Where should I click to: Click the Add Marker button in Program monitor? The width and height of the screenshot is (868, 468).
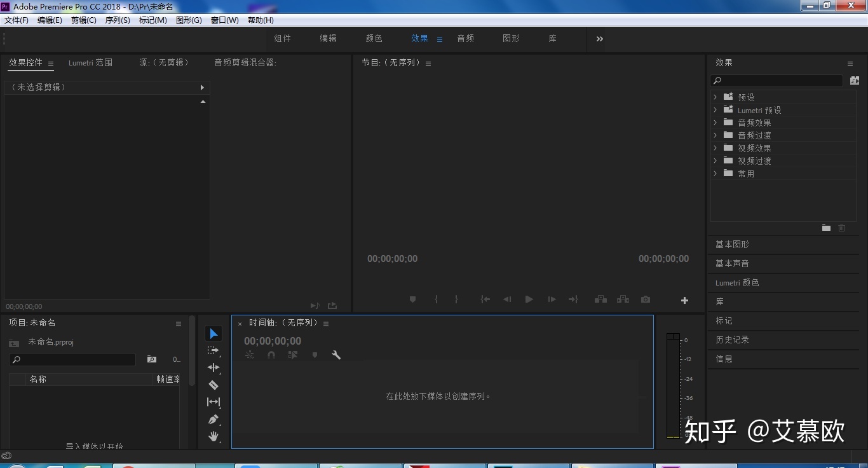(412, 299)
